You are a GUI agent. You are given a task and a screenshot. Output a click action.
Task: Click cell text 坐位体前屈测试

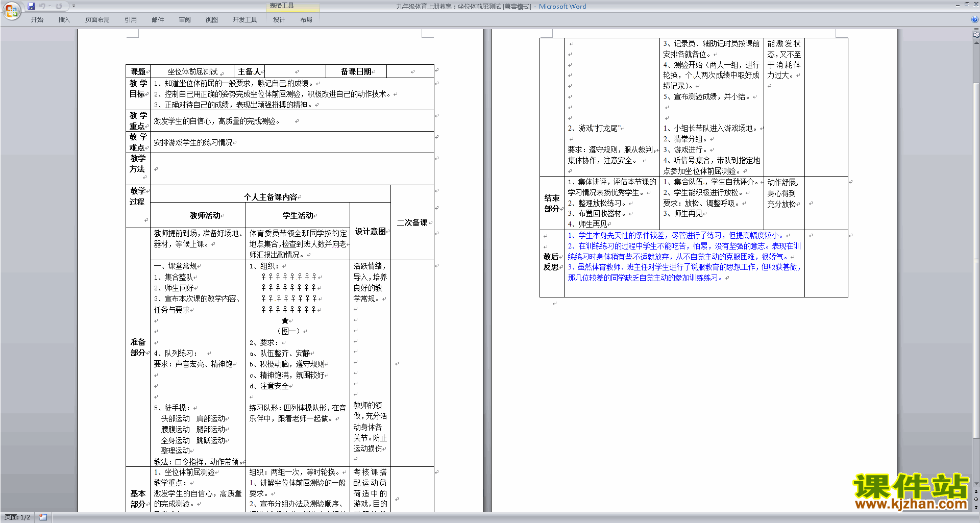[x=192, y=72]
